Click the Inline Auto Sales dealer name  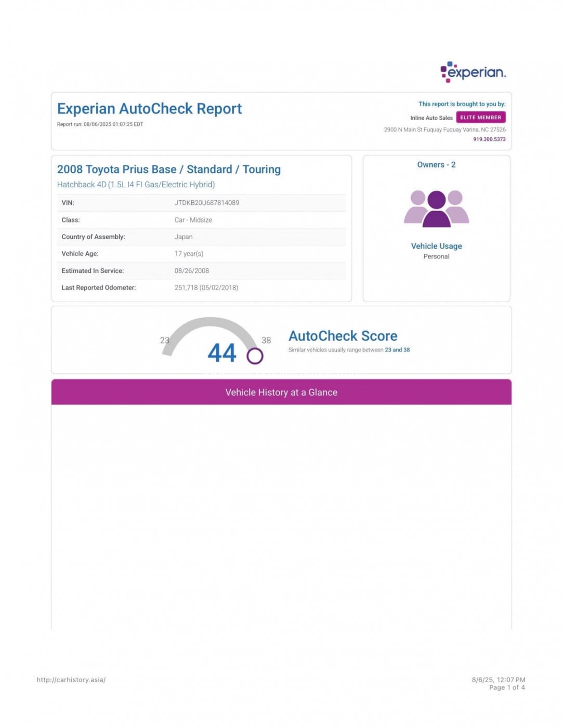coord(431,118)
